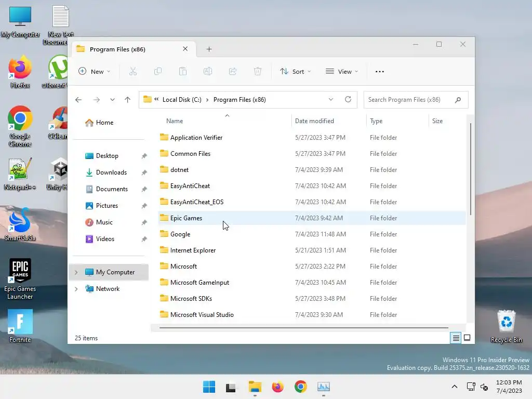Select the Epic Games folder
Screen dimensions: 532x399
click(312, 218)
